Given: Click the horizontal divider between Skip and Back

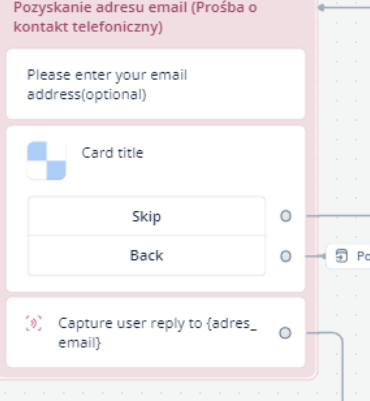Looking at the screenshot, I should click(147, 236).
